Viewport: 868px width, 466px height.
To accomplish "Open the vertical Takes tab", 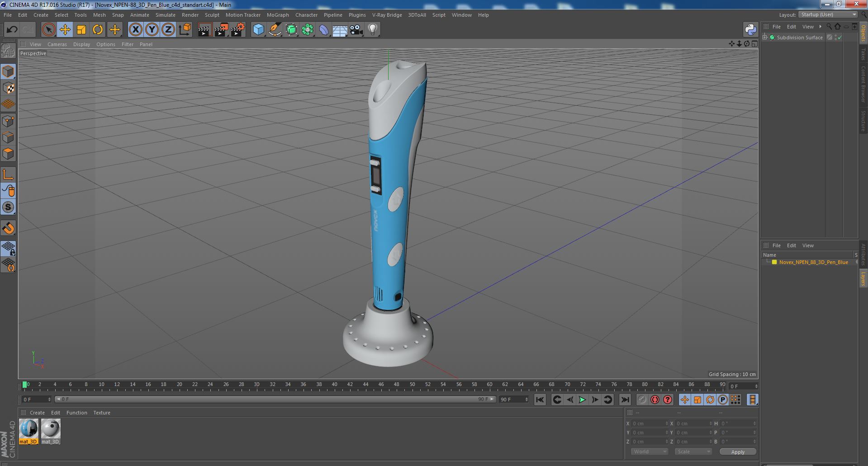I will pos(863,54).
